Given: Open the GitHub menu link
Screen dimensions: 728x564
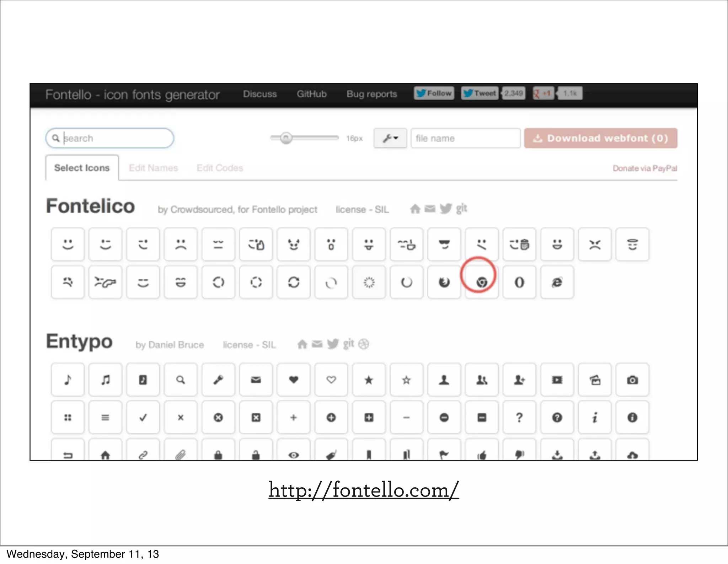Looking at the screenshot, I should (312, 94).
